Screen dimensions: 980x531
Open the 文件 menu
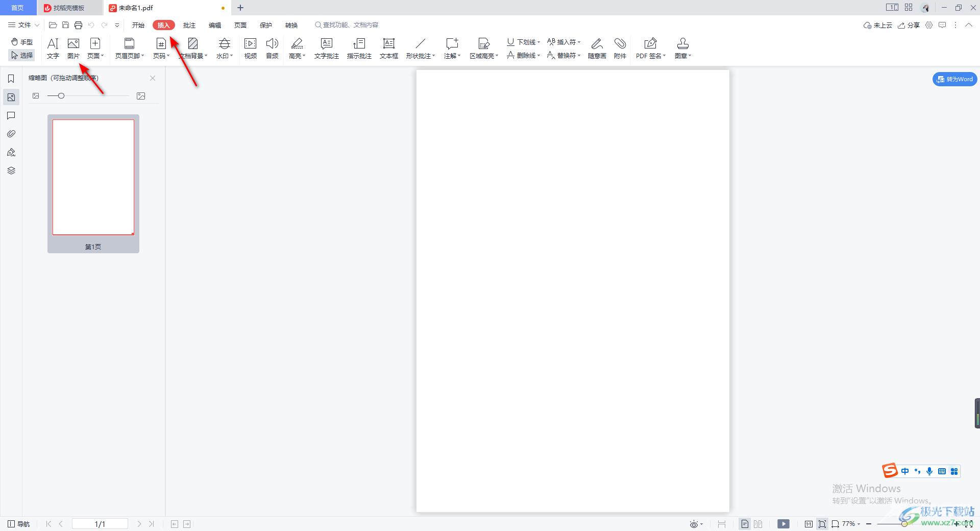23,25
